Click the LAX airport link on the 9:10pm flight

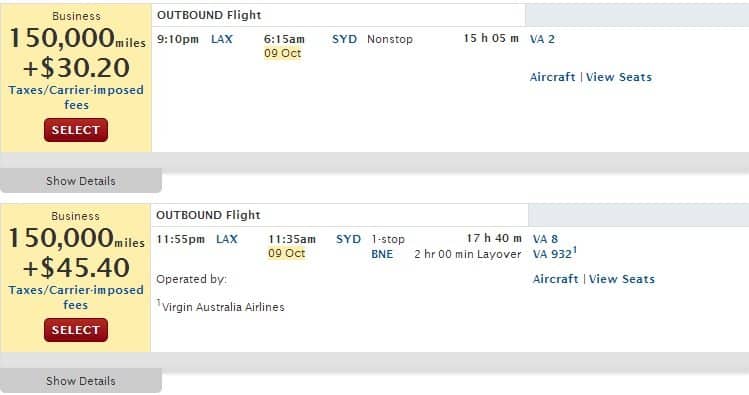point(222,39)
